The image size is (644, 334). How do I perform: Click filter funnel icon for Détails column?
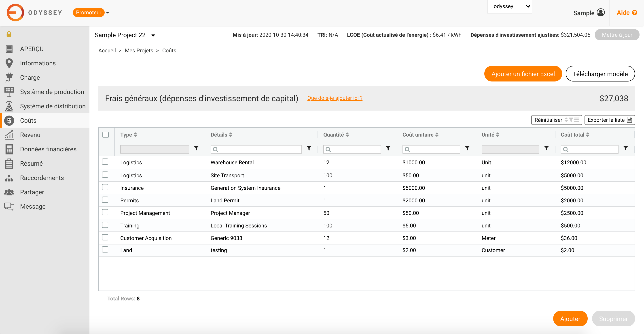click(x=309, y=148)
